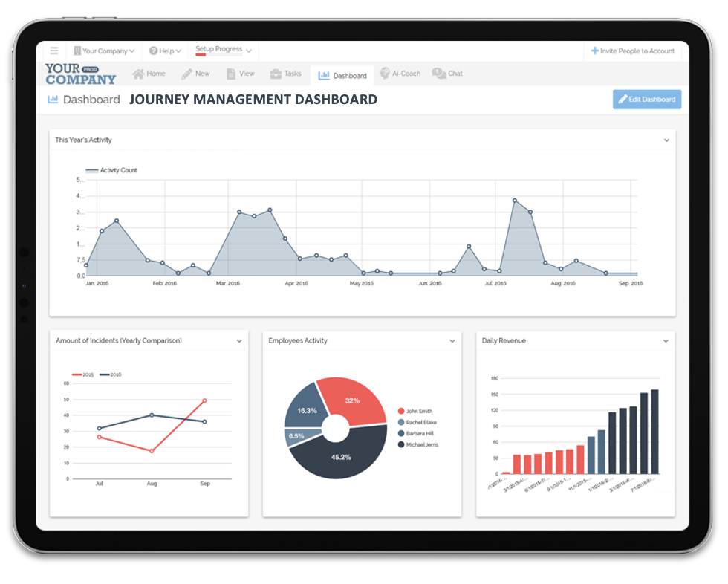
Task: Expand the Help dropdown menu
Action: pos(166,51)
